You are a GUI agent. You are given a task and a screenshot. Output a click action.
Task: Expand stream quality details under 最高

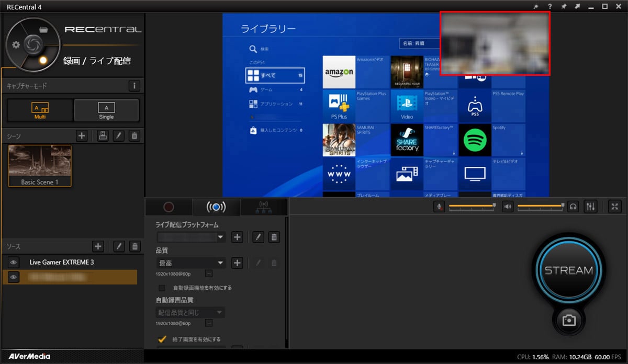coord(208,274)
